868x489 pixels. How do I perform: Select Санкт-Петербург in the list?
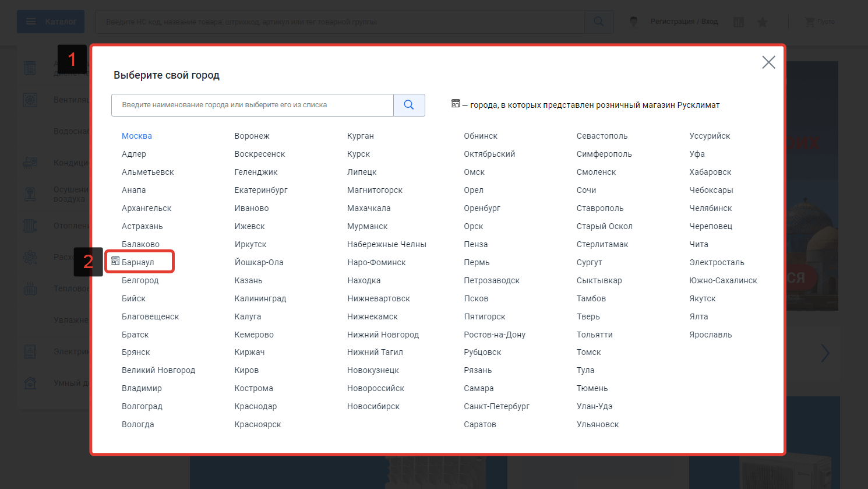click(497, 406)
